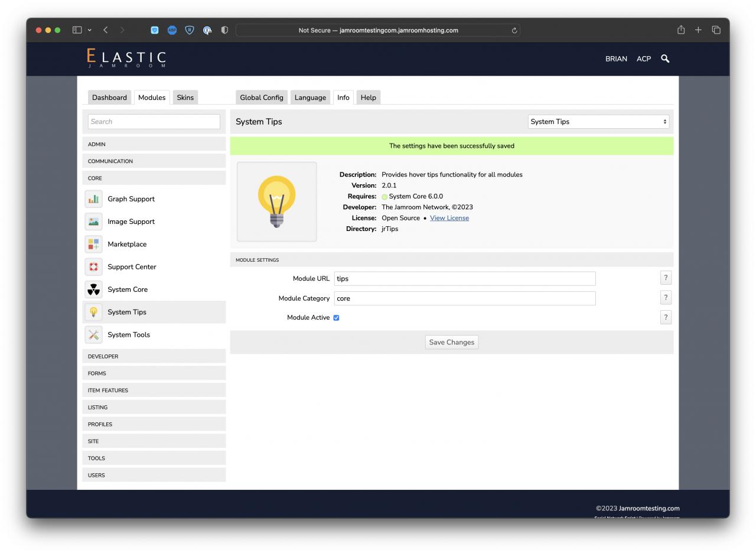Viewport: 756px width, 553px height.
Task: Select the Marketplace module icon
Action: [93, 244]
